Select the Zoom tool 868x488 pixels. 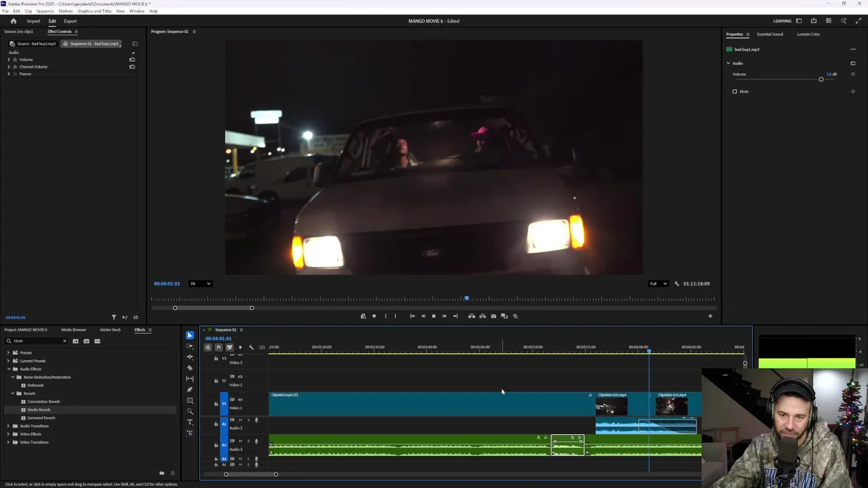[190, 411]
